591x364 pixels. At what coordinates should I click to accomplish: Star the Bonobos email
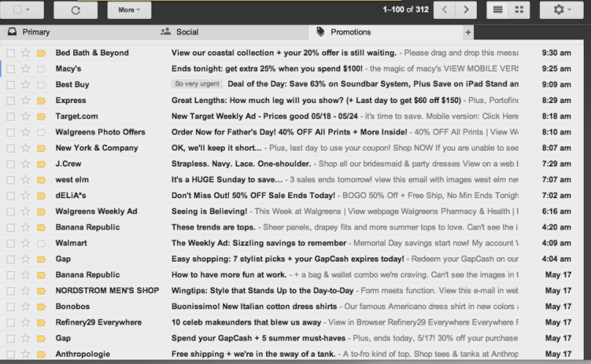[26, 306]
